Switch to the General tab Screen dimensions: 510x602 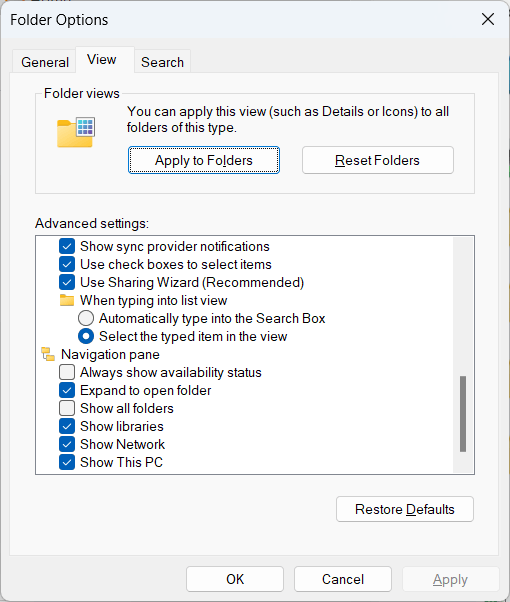(45, 62)
